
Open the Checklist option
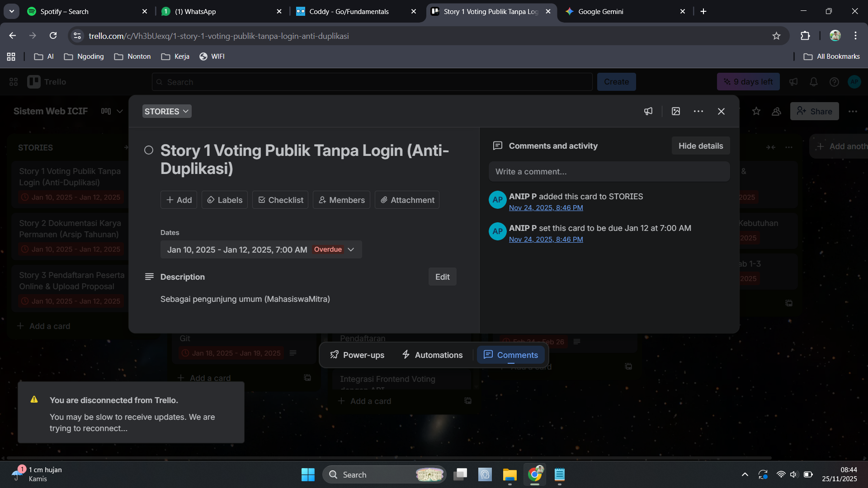280,200
